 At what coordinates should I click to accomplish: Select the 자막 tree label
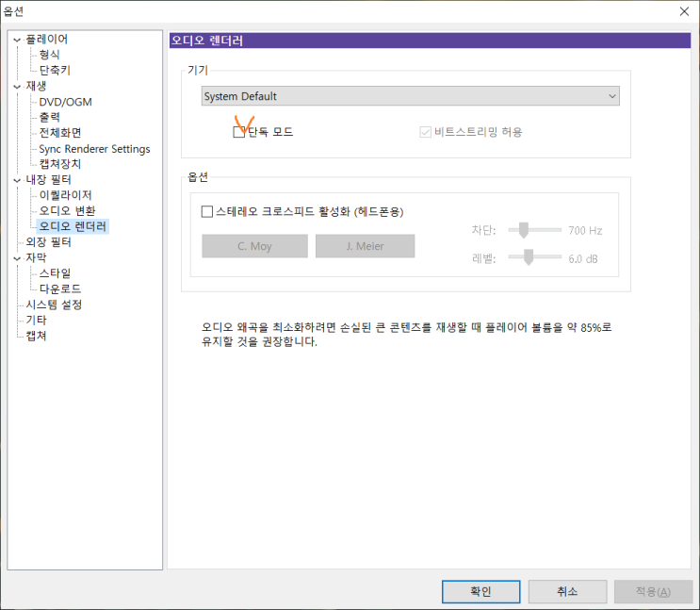pyautogui.click(x=36, y=257)
